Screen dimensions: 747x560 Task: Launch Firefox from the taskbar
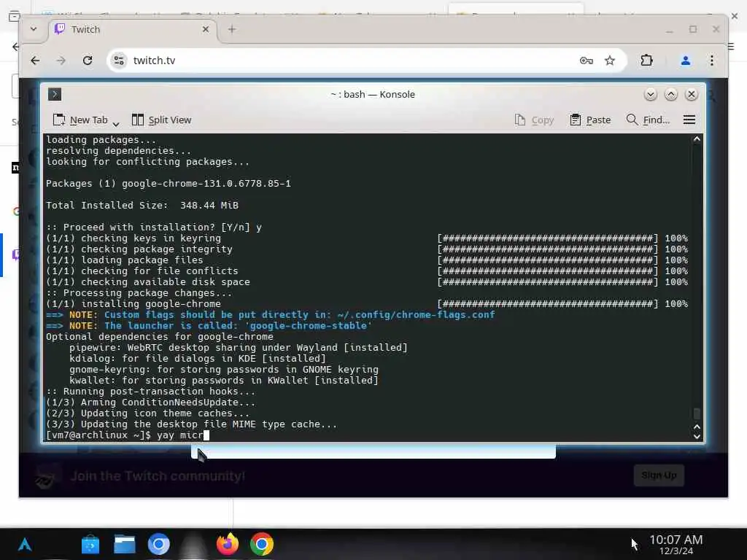click(228, 544)
